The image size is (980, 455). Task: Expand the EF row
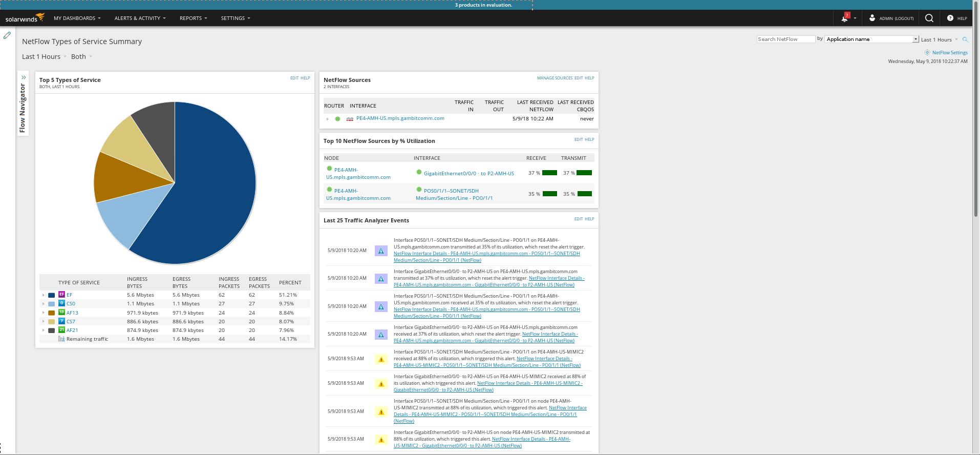(44, 295)
